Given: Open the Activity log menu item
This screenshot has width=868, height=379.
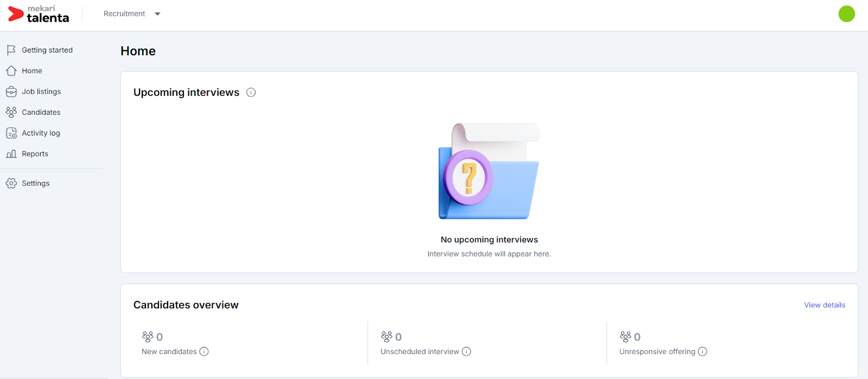Looking at the screenshot, I should pos(41,133).
